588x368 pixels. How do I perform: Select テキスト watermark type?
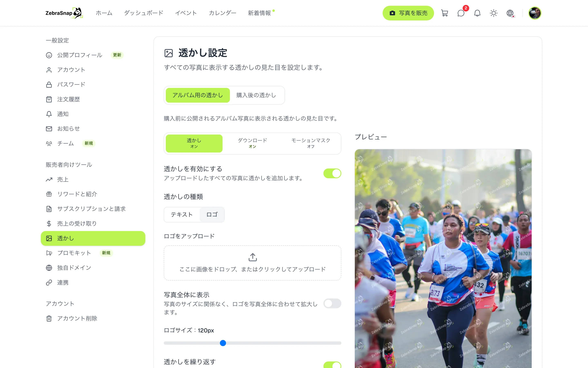click(182, 214)
